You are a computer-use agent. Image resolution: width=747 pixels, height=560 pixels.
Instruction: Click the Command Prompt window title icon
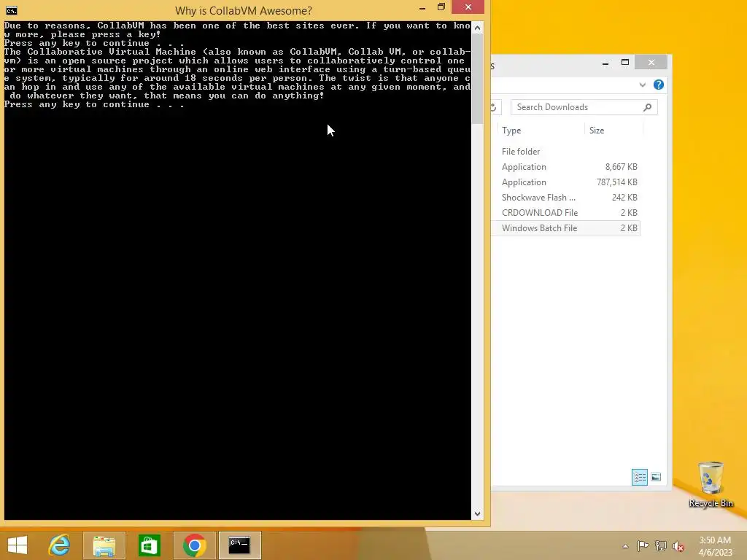pyautogui.click(x=12, y=10)
